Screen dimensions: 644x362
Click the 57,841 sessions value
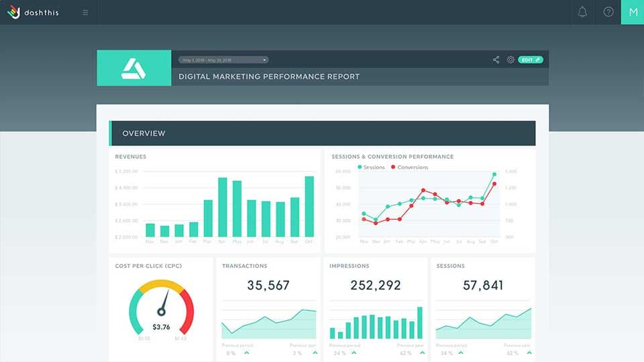(483, 286)
